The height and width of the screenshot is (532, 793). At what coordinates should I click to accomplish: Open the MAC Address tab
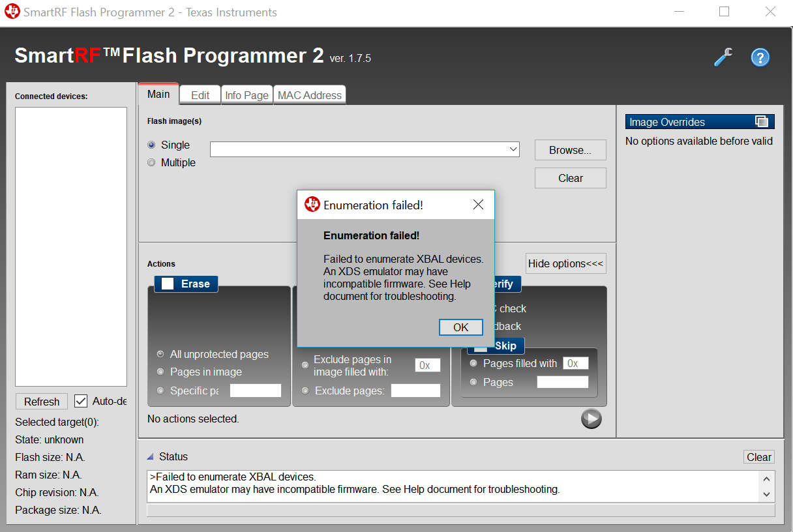click(x=310, y=95)
